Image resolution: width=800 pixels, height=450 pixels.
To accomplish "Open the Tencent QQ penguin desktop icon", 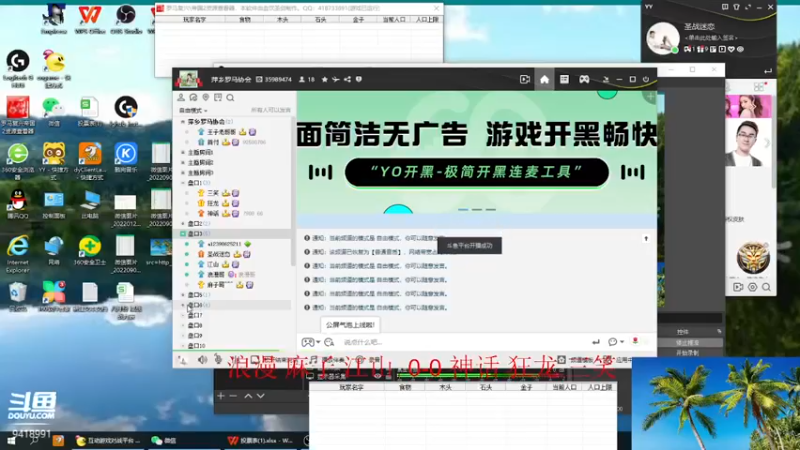I will coord(18,204).
